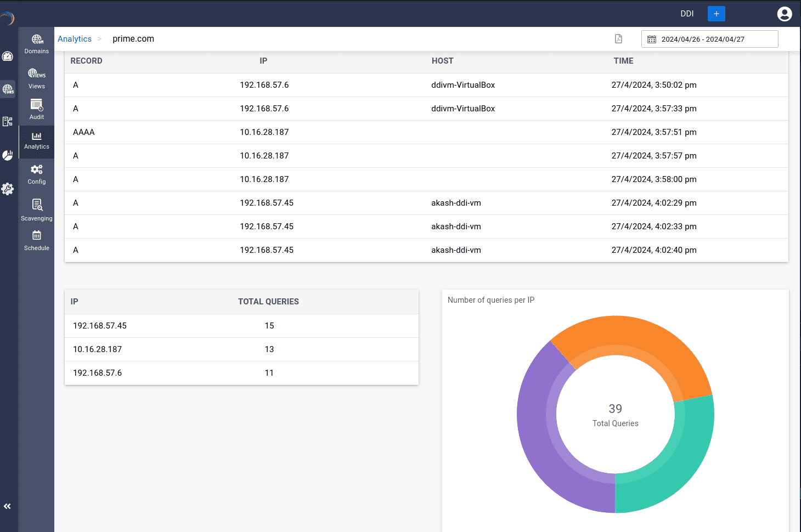
Task: Click the blue plus button
Action: (x=716, y=13)
